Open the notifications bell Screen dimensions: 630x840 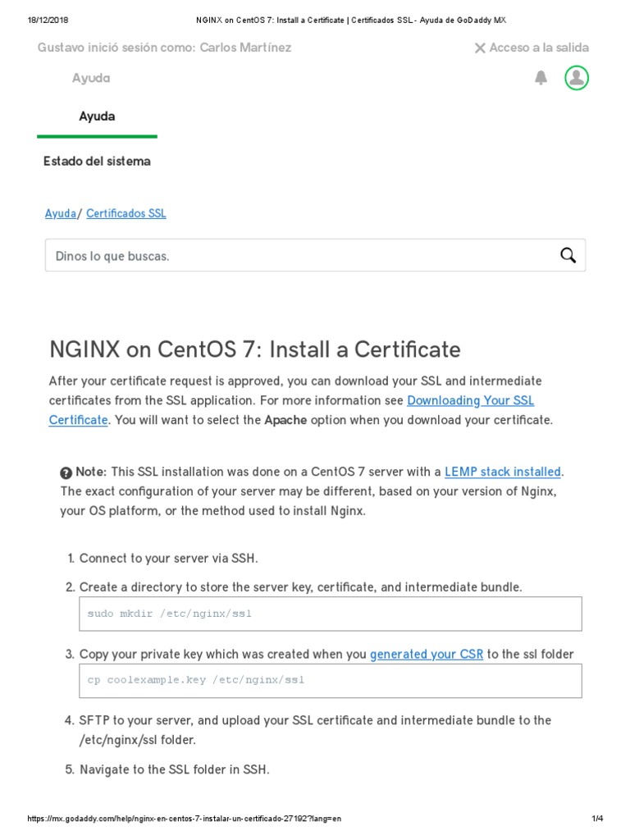[x=541, y=78]
